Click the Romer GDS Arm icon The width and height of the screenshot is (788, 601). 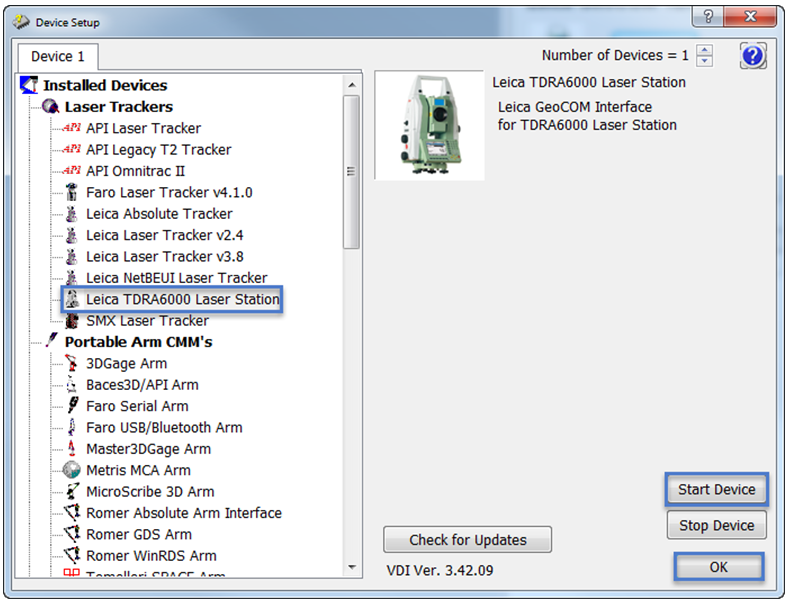coord(72,534)
